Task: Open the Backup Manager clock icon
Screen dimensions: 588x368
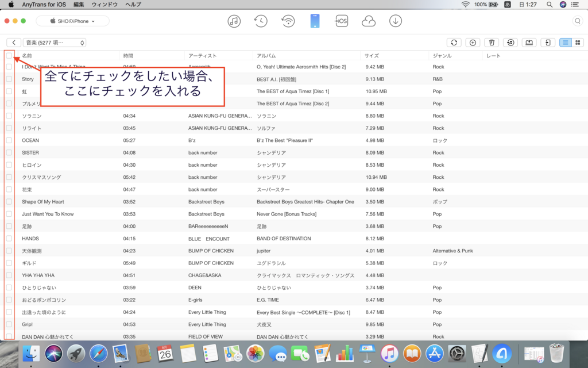Action: 261,21
